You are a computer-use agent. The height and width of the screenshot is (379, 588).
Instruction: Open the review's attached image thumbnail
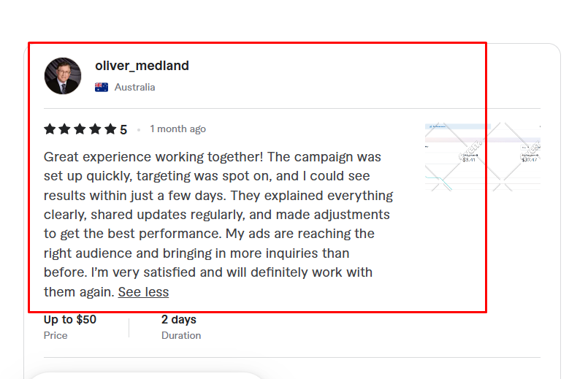pyautogui.click(x=482, y=156)
